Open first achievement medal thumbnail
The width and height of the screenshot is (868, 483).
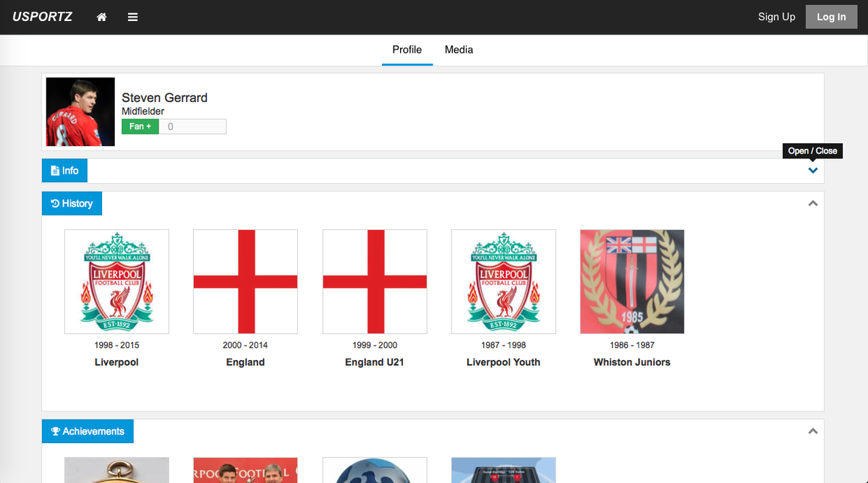[x=116, y=470]
